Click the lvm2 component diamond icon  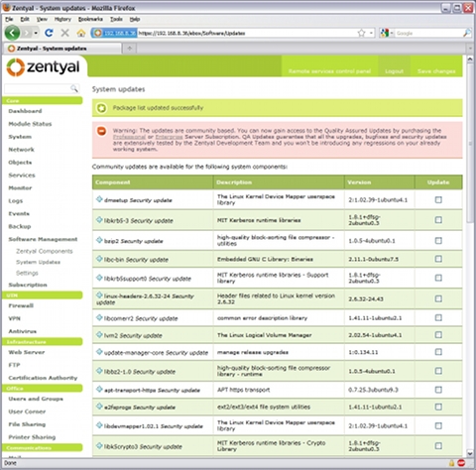click(99, 335)
